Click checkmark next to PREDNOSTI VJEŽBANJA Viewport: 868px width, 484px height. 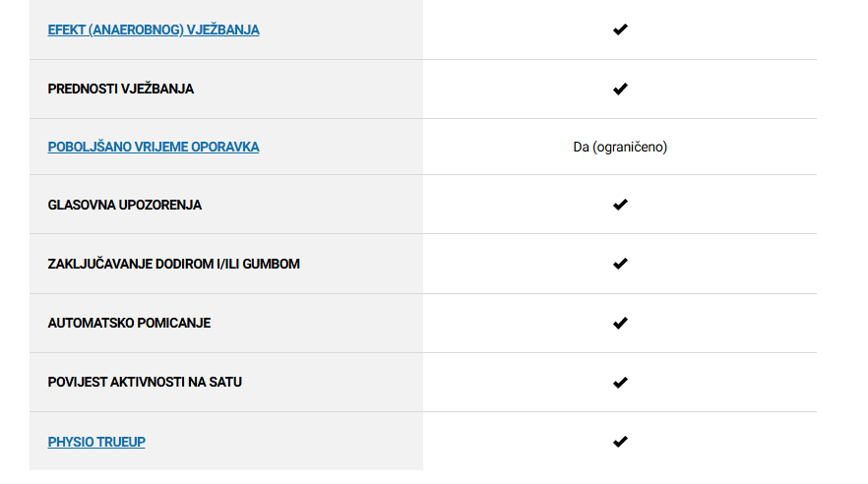tap(620, 89)
